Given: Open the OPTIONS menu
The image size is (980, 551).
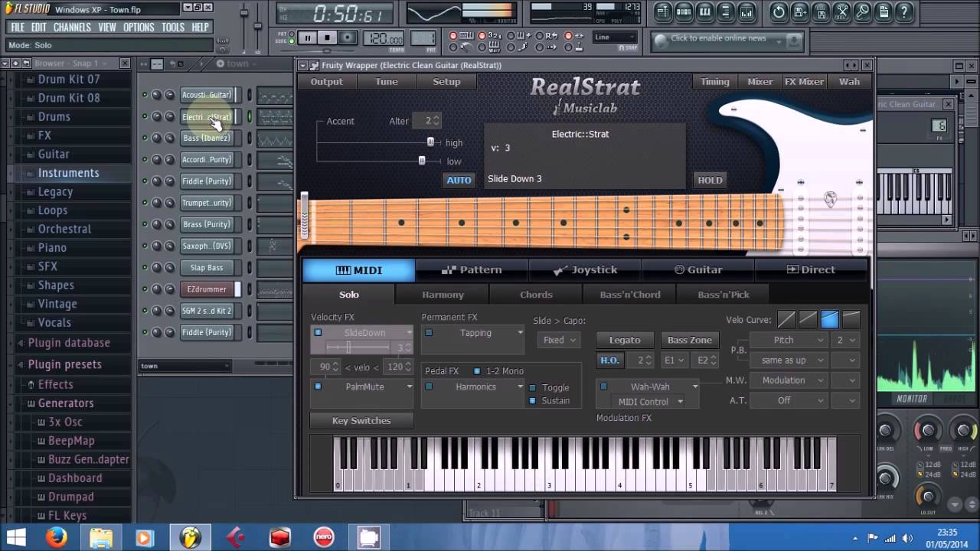Looking at the screenshot, I should [x=139, y=28].
